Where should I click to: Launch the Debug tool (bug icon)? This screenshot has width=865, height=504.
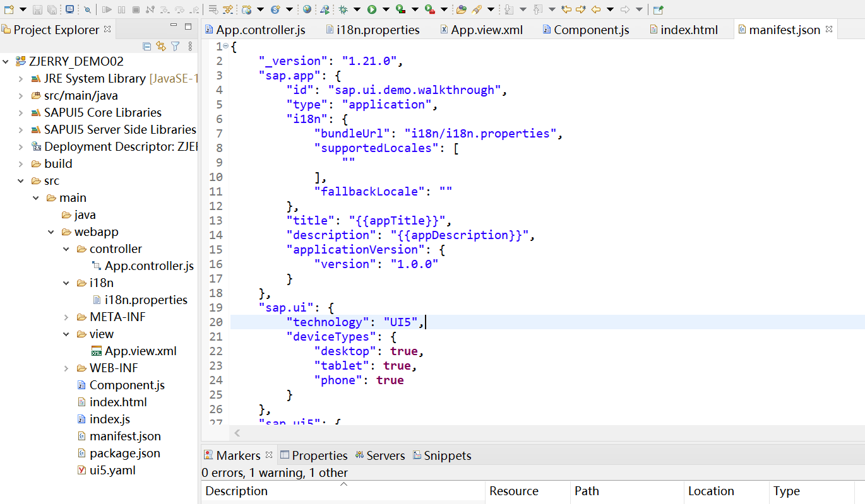click(x=343, y=9)
